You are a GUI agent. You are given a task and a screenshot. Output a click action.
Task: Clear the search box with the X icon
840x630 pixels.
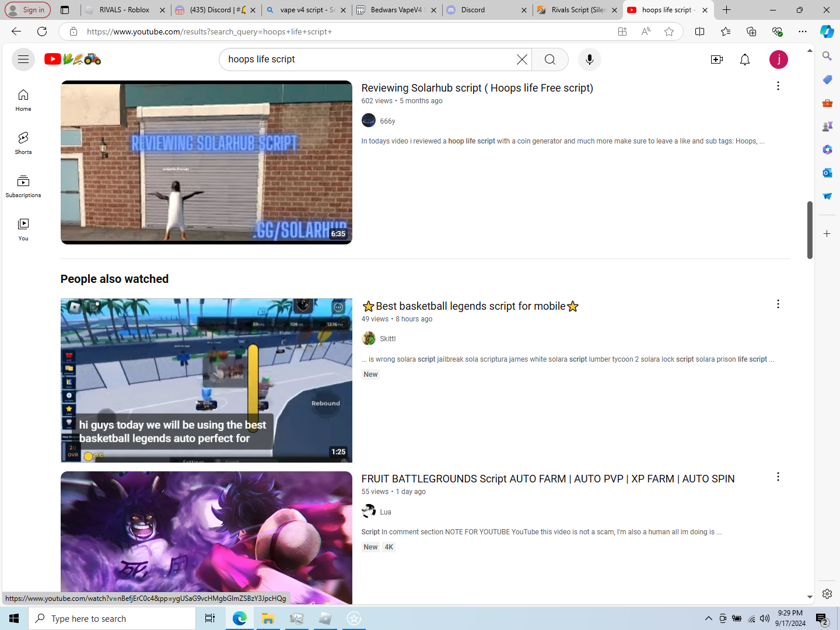pyautogui.click(x=522, y=60)
